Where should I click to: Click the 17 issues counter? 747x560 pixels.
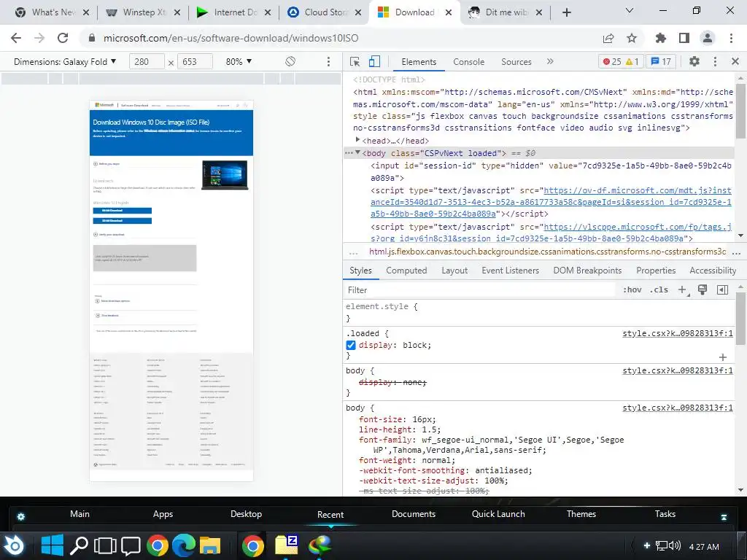661,61
